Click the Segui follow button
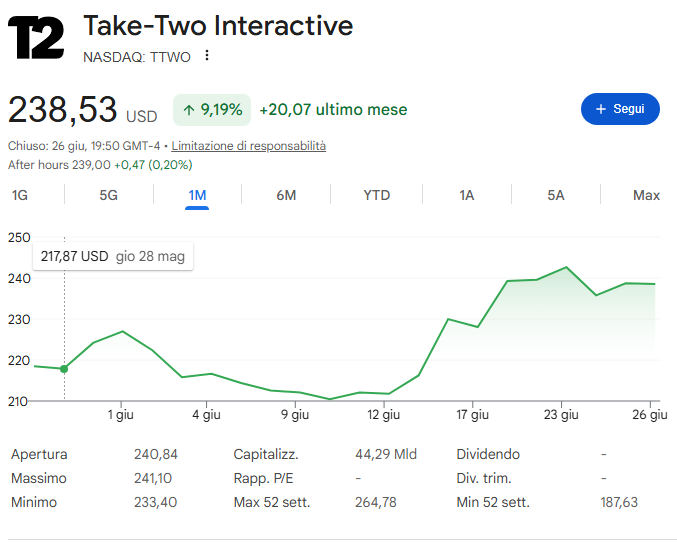The image size is (677, 547). point(620,109)
